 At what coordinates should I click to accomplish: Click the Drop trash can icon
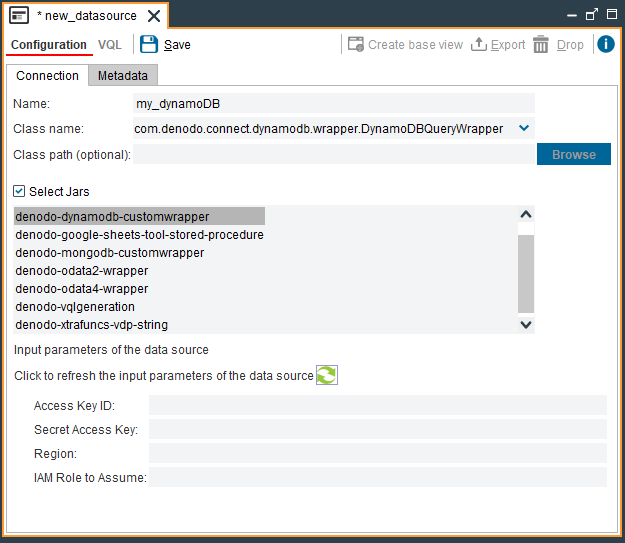(540, 44)
